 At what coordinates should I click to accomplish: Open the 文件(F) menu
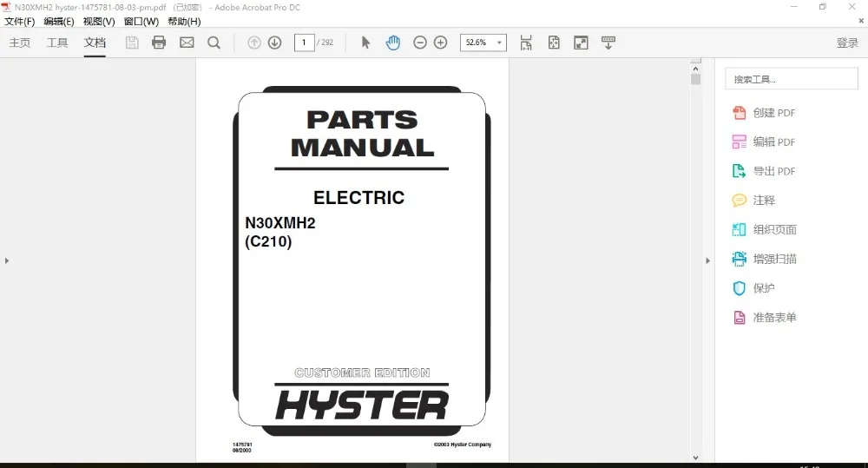click(x=20, y=22)
